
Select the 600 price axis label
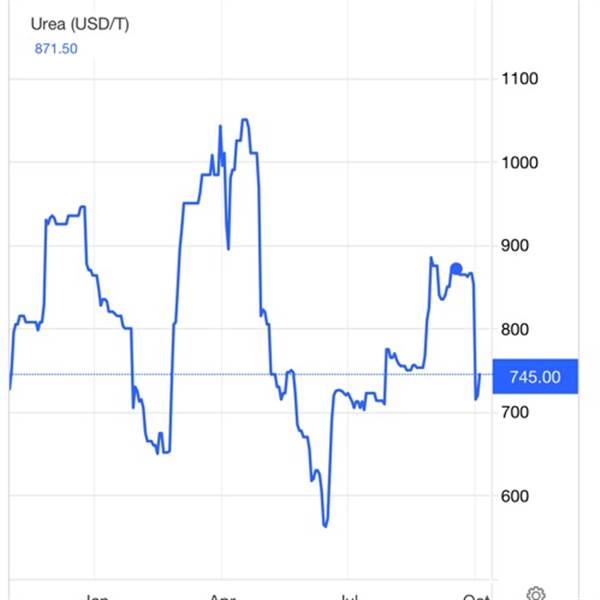tap(515, 496)
